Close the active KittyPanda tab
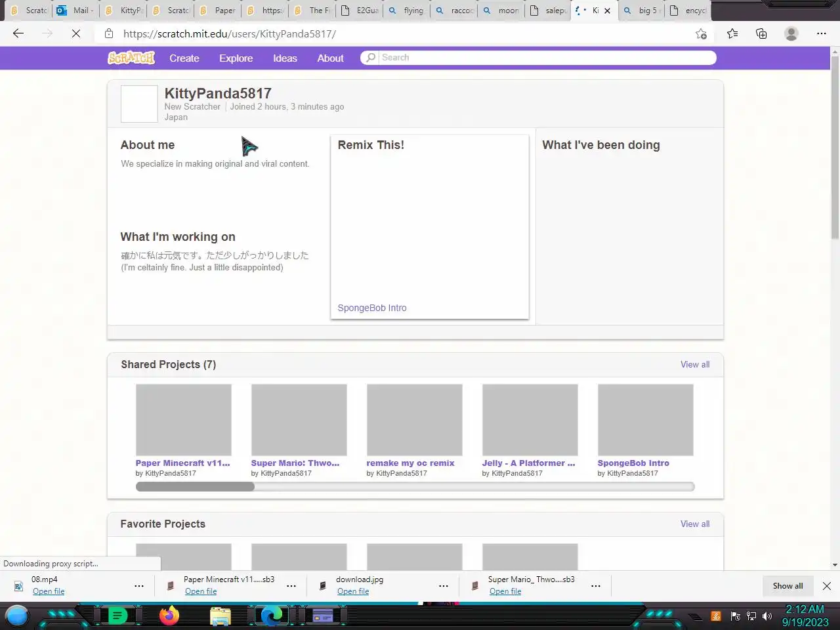The width and height of the screenshot is (840, 630). point(607,10)
